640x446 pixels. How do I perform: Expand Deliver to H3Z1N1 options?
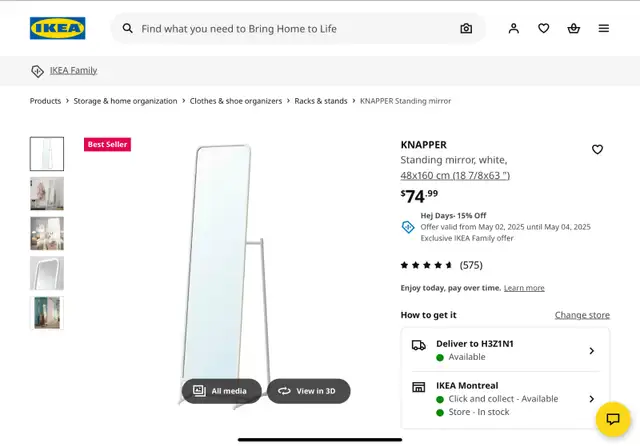[x=505, y=350]
